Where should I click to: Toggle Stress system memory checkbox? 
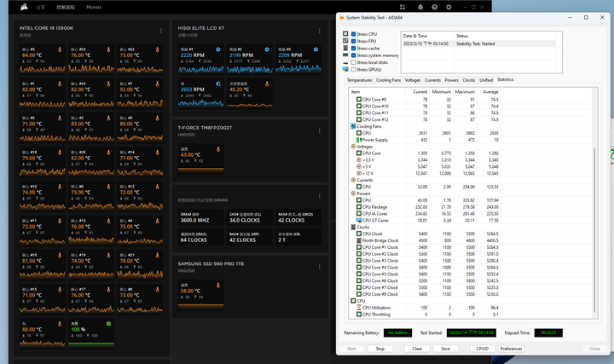[x=354, y=55]
